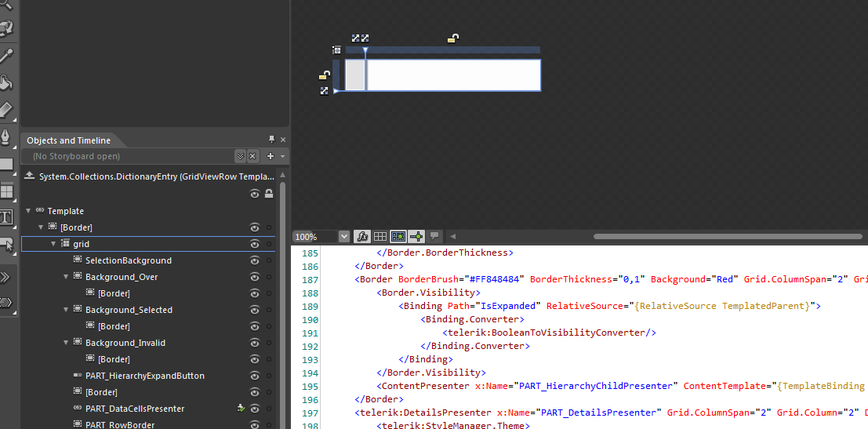
Task: Lock the SelectionBackground row lock dot
Action: tap(269, 260)
